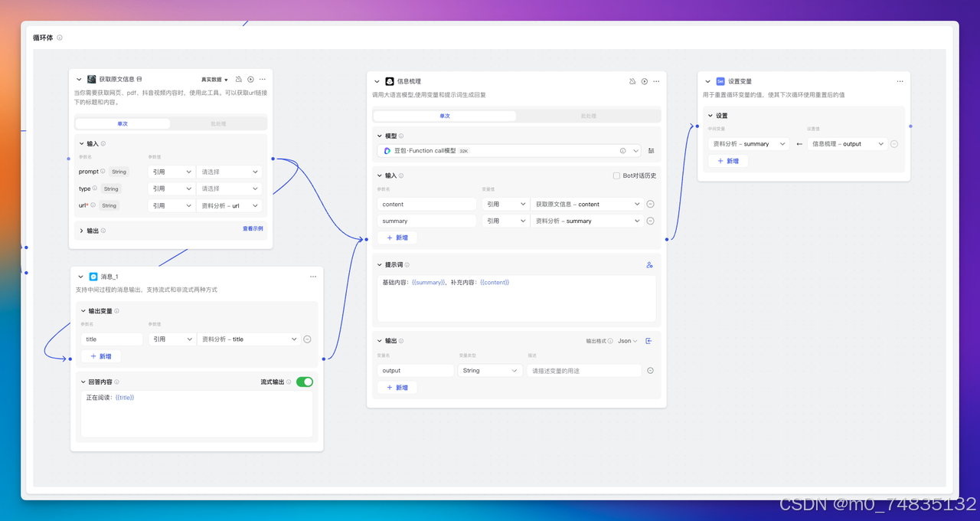
Task: Click the info icon beside url parameter
Action: pos(93,205)
